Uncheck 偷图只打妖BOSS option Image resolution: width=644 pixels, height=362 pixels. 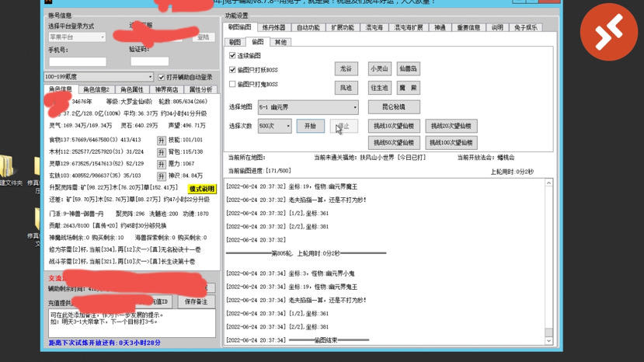click(232, 70)
